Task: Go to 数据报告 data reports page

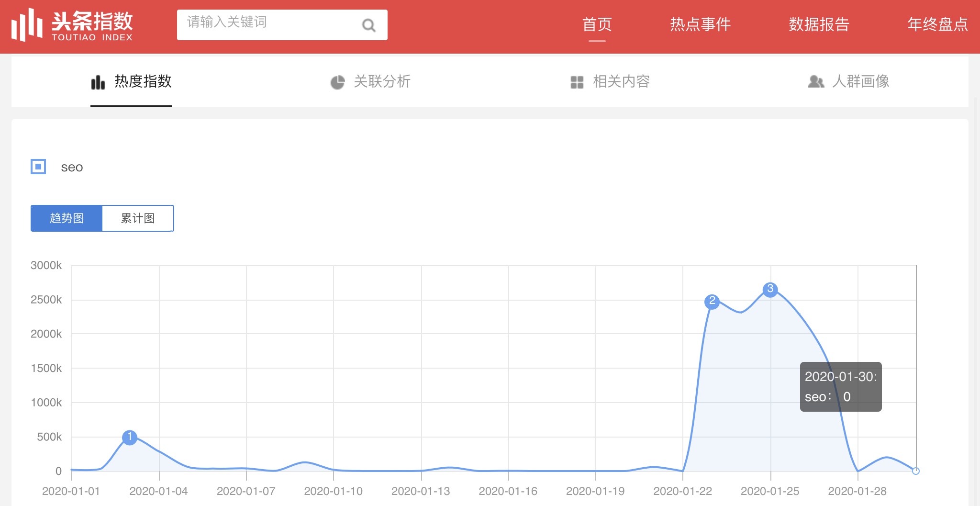Action: click(819, 24)
